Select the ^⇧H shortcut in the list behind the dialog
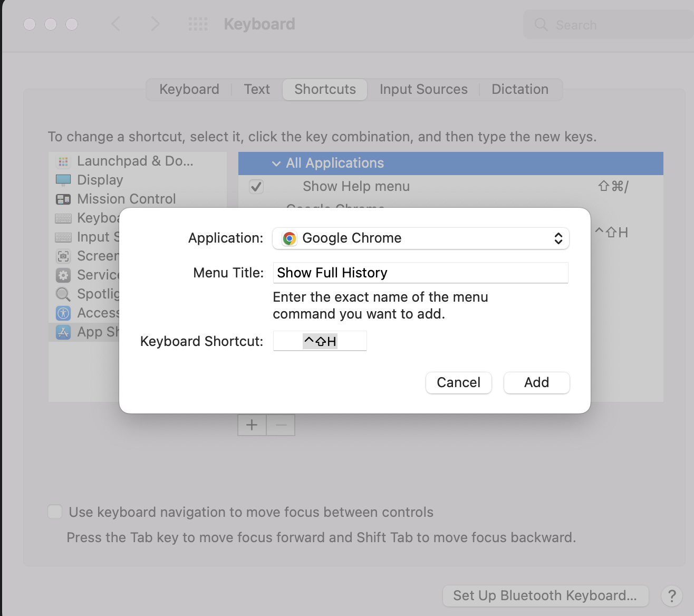694x616 pixels. tap(611, 233)
